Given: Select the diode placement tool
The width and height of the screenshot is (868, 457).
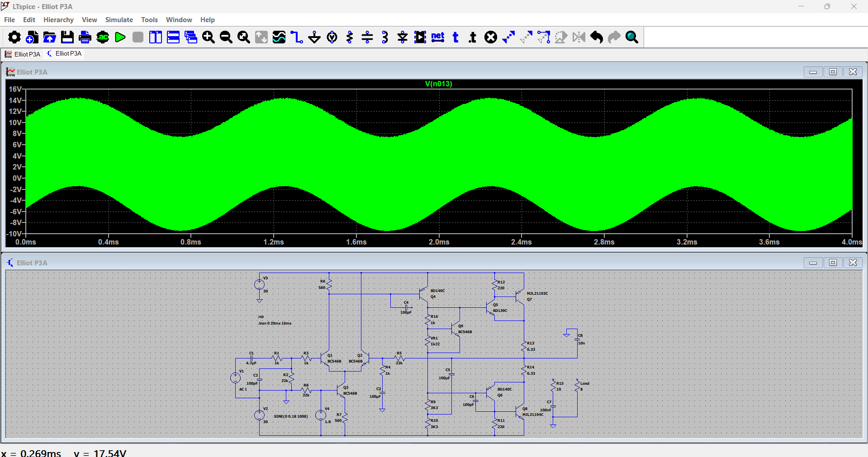Looking at the screenshot, I should (403, 37).
